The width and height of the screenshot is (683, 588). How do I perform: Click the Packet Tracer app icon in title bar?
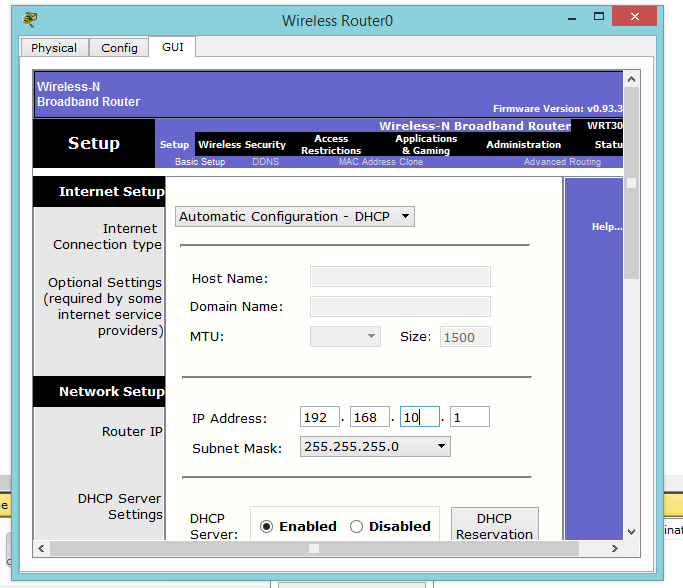[x=30, y=19]
